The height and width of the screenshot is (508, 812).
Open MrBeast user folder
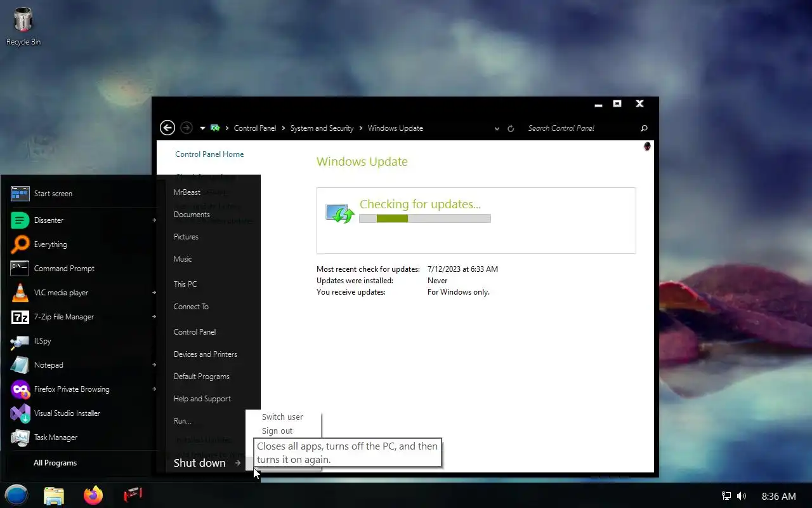187,192
